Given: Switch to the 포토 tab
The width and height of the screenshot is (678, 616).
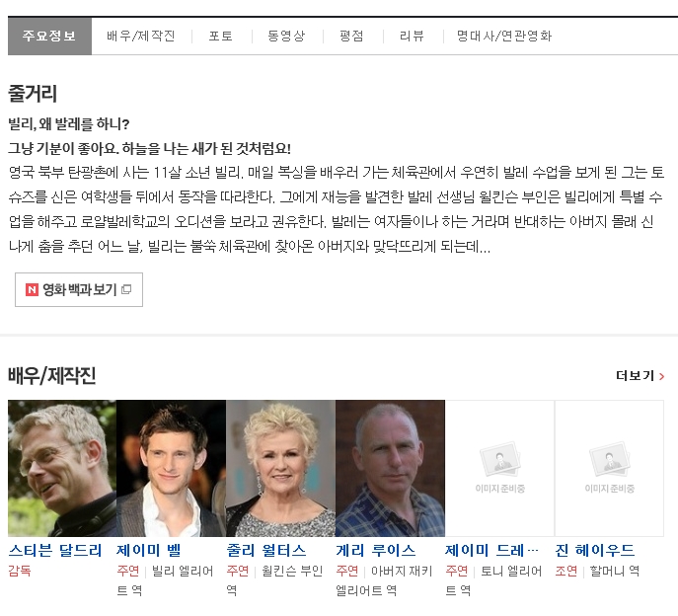Looking at the screenshot, I should coord(221,36).
